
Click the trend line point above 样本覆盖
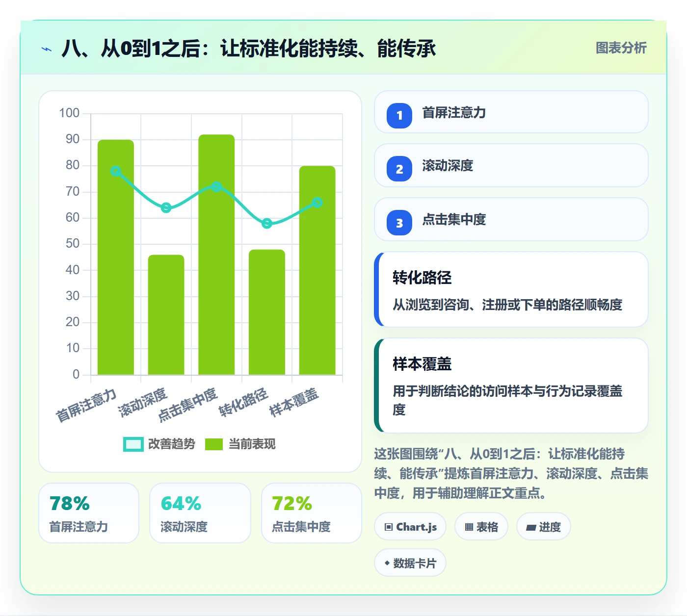pos(317,203)
